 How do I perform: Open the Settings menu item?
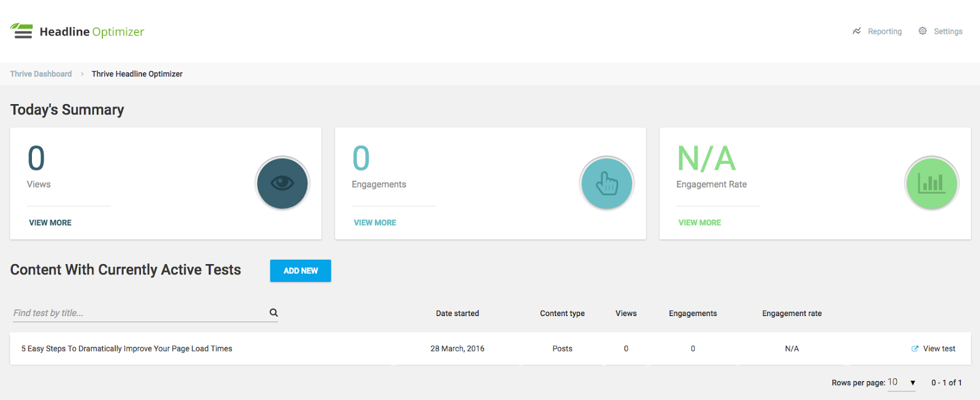pos(941,31)
